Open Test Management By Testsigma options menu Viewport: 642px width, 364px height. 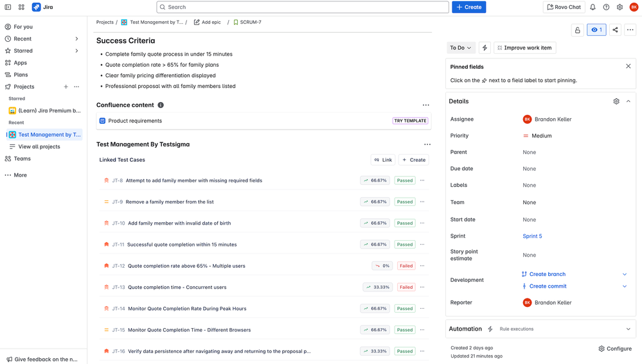427,144
